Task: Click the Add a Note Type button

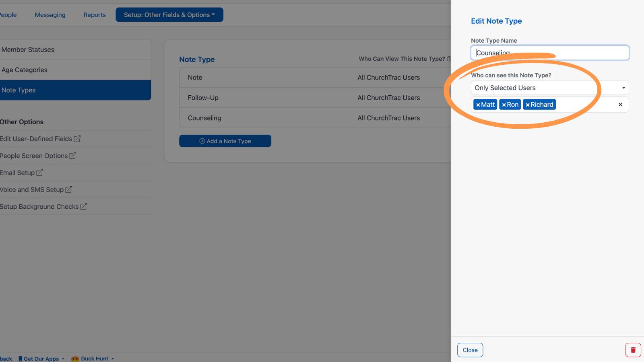Action: (225, 141)
